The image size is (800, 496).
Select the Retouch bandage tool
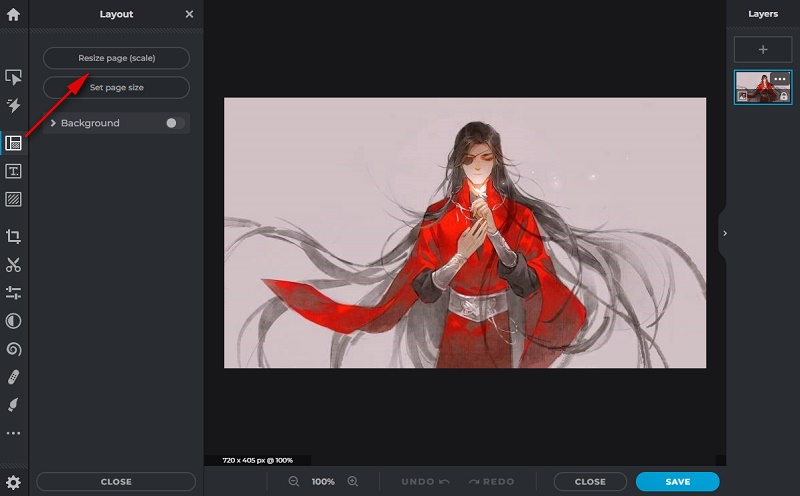[13, 377]
